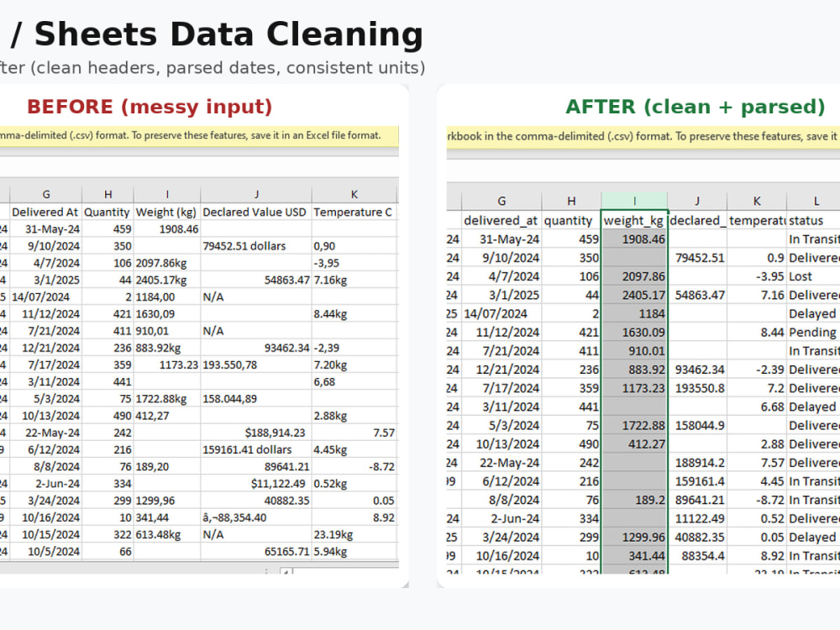Click the 'status' header cell
The height and width of the screenshot is (630, 840).
click(x=814, y=220)
